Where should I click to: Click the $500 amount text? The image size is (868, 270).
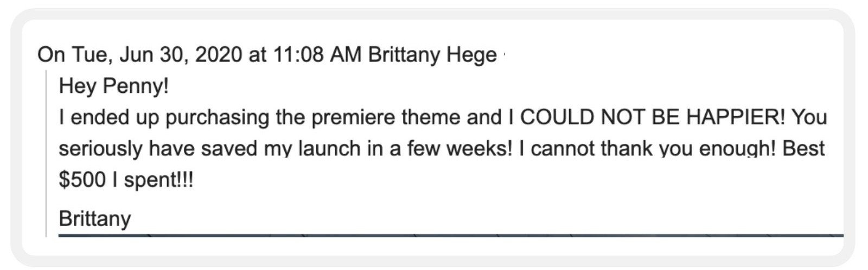click(82, 179)
